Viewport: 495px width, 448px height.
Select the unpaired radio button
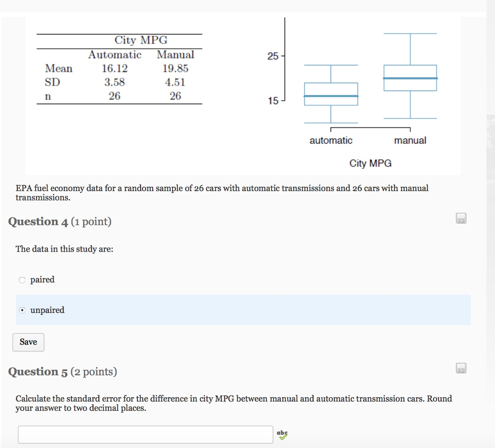[x=22, y=310]
